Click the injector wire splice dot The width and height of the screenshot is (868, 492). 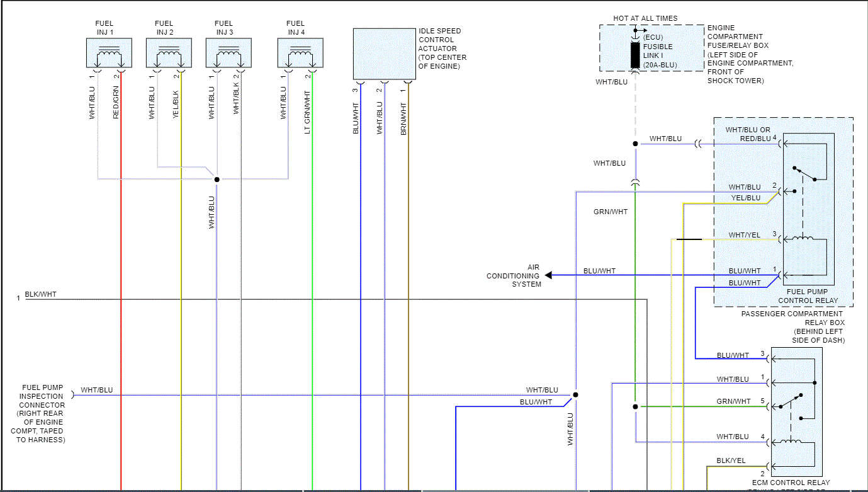point(217,180)
